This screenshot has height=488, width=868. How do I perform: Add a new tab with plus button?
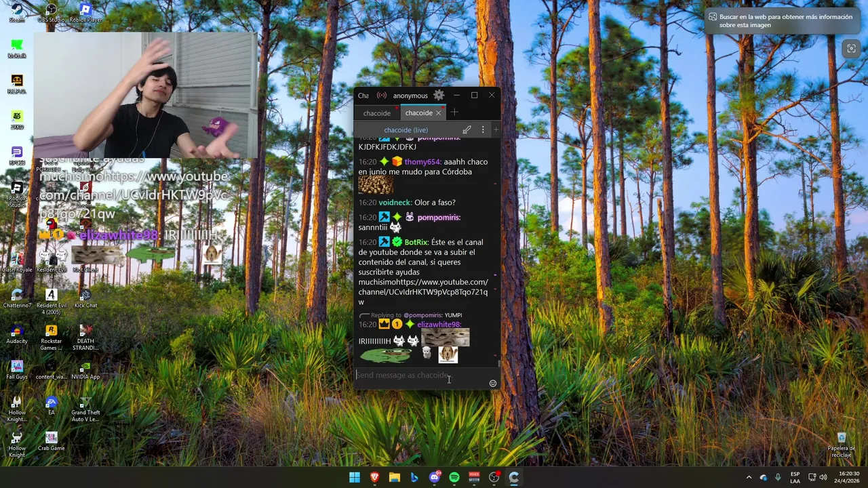coord(454,113)
